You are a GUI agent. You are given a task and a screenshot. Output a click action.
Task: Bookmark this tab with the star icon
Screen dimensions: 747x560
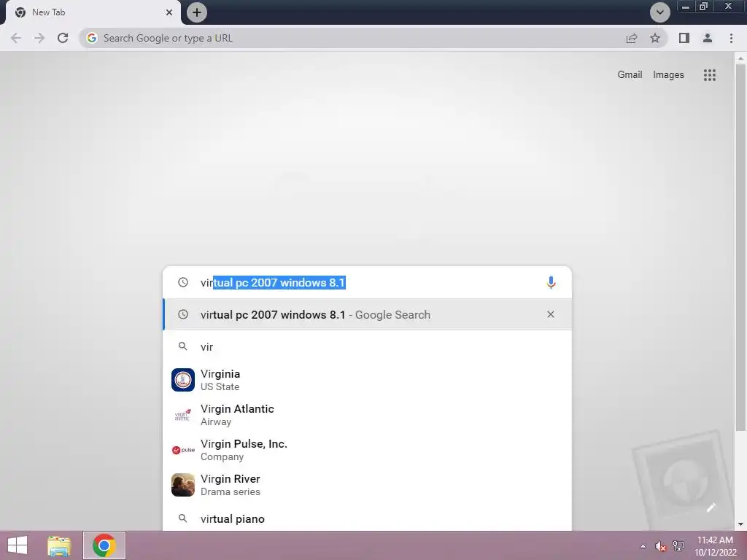coord(655,38)
